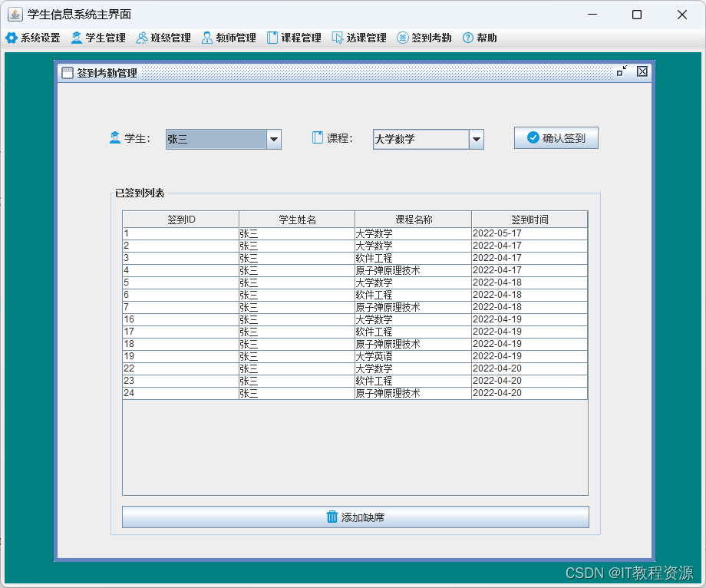706x588 pixels.
Task: Select the row with 签到ID 18
Action: 355,344
